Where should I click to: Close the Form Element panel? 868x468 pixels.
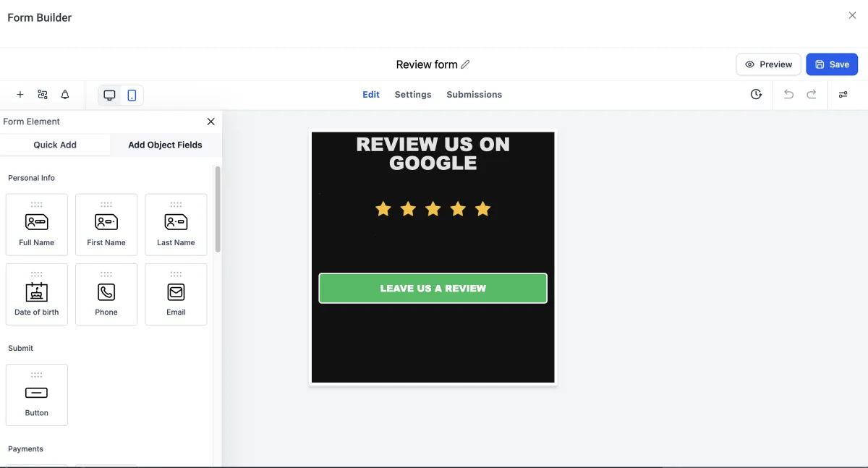pos(210,122)
